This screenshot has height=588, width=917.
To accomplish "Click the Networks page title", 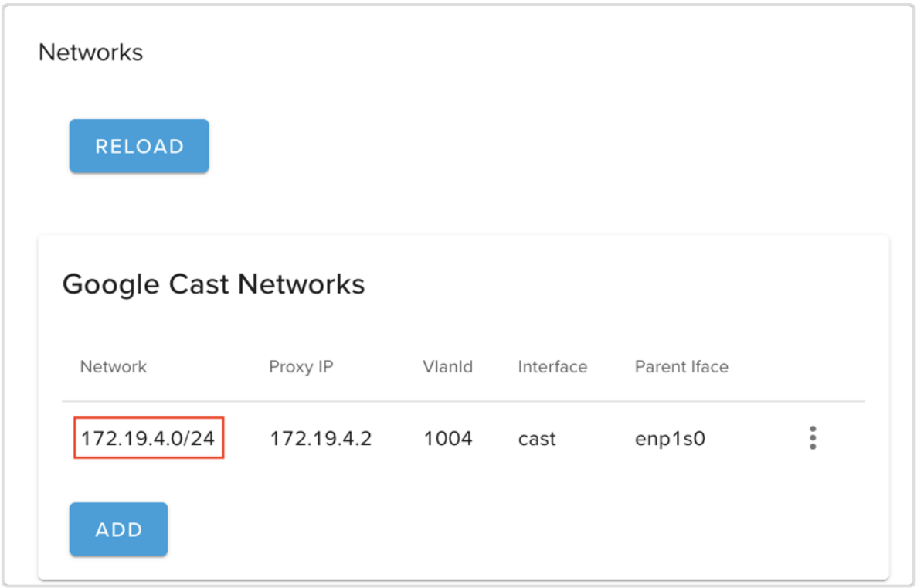I will coord(90,53).
